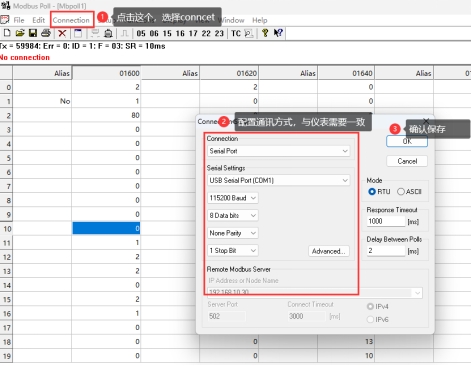Click the Delay Between Polls field
The height and width of the screenshot is (366, 471).
pos(386,251)
